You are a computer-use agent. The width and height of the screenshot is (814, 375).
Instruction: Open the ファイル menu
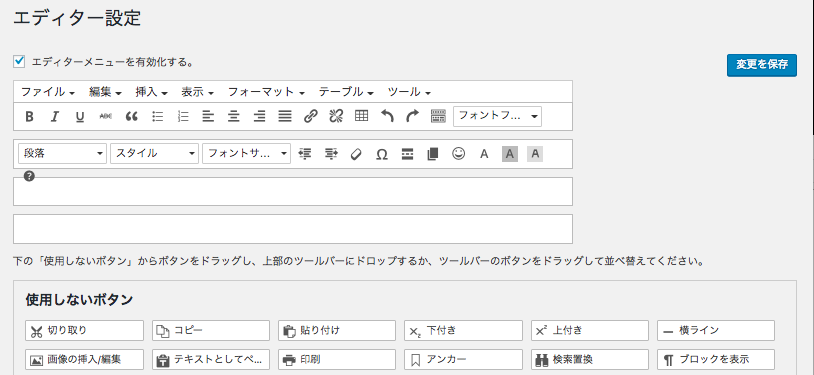point(48,92)
